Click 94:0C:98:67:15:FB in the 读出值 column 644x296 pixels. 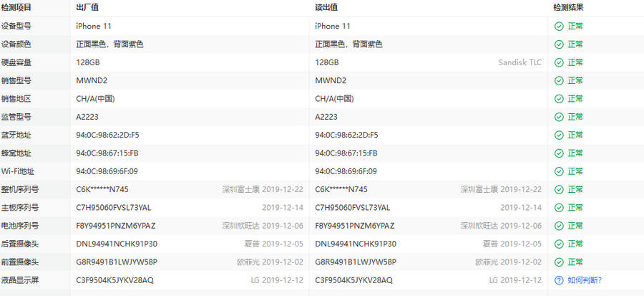[x=346, y=153]
